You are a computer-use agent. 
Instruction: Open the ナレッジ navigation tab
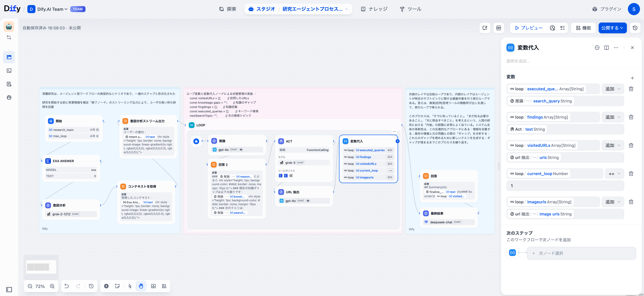(x=374, y=9)
